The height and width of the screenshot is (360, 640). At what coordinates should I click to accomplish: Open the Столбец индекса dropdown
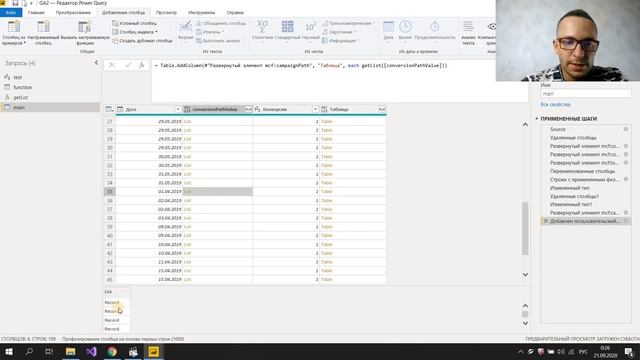click(x=135, y=32)
